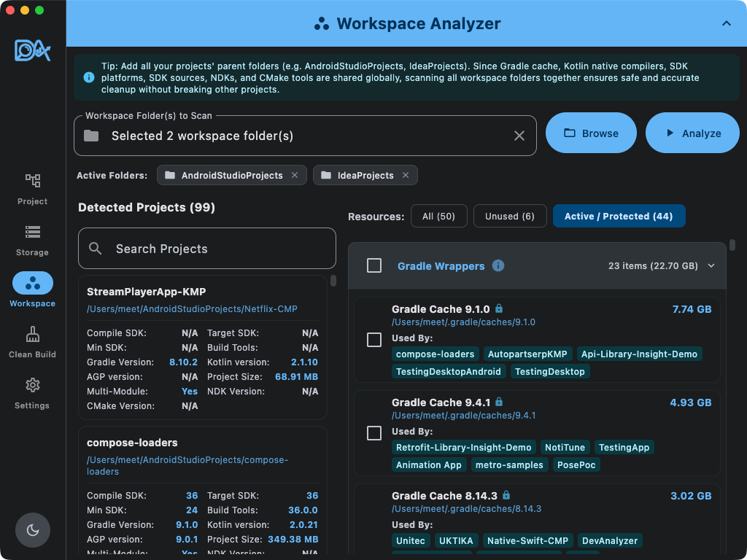Check the Gradle Wrappers group checkbox
The width and height of the screenshot is (747, 560).
pyautogui.click(x=374, y=265)
